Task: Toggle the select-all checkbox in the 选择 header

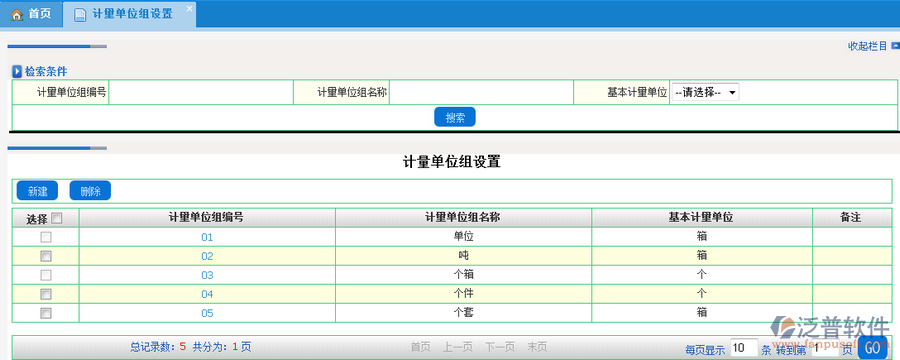Action: coord(57,218)
